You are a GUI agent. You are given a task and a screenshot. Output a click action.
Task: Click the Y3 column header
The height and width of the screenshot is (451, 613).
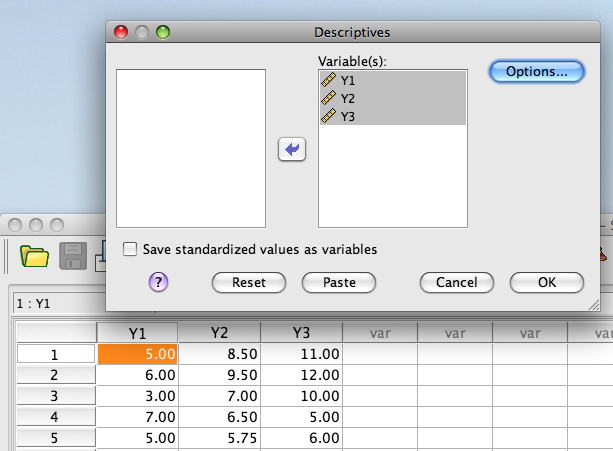click(301, 333)
